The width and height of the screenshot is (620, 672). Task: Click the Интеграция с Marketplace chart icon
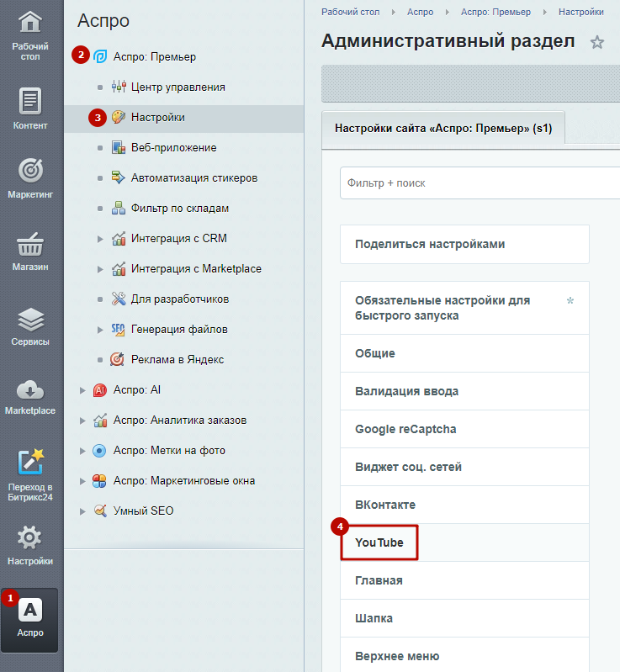(119, 268)
